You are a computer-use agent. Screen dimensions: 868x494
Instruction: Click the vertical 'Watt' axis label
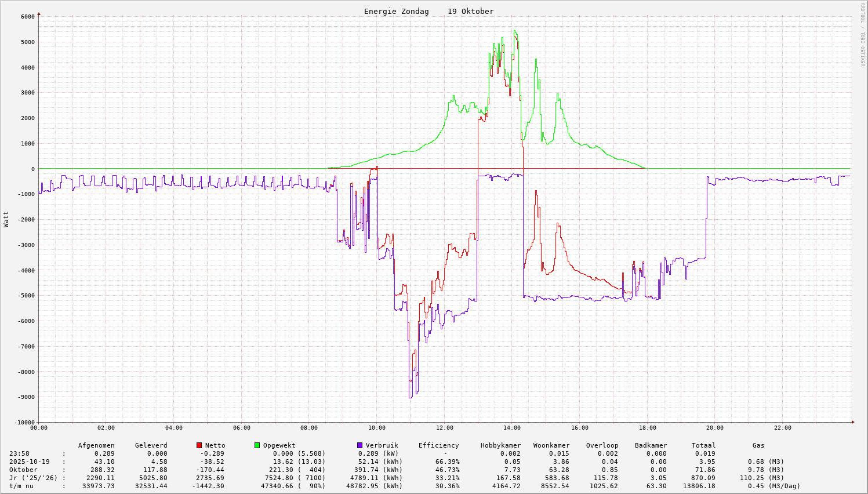[x=6, y=219]
